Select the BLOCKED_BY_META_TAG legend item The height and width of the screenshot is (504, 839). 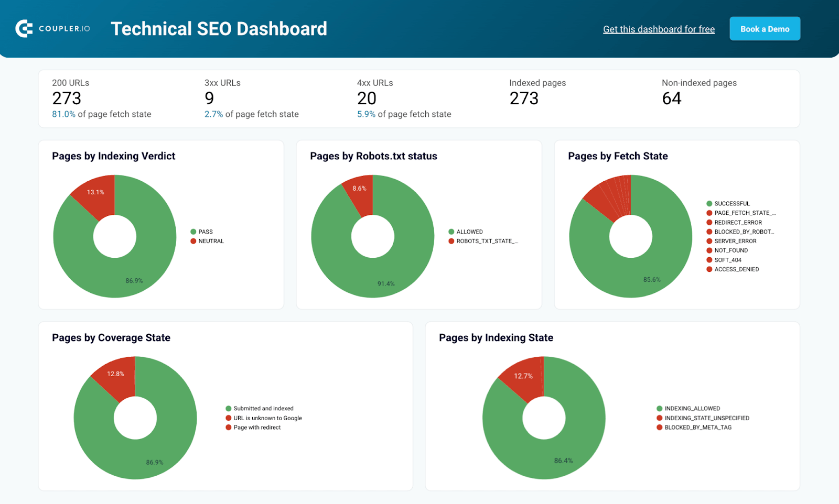coord(694,428)
